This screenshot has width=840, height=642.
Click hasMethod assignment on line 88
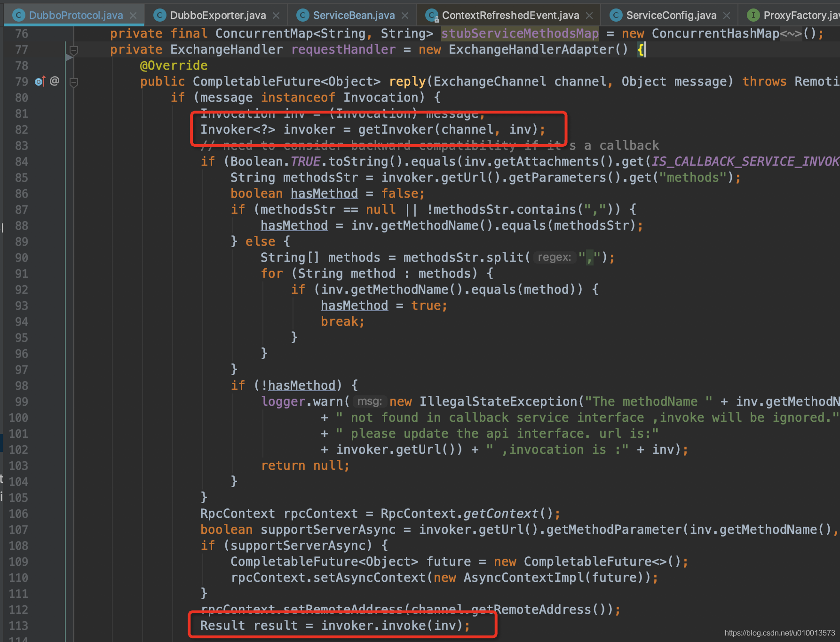click(294, 225)
